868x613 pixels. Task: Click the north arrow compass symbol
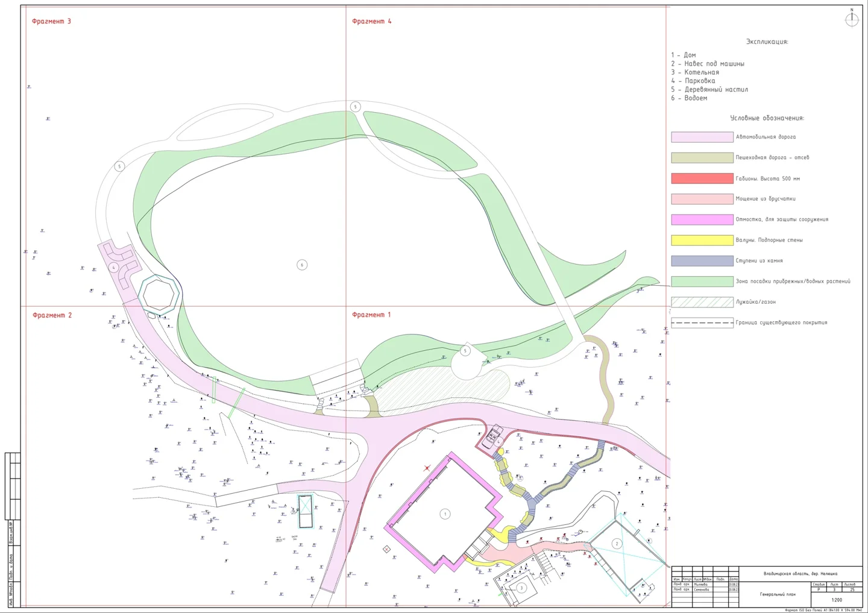852,19
